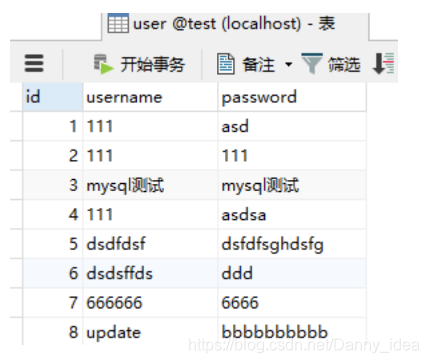The height and width of the screenshot is (363, 429).
Task: Select the username cell 'dsdsffds'
Action: coord(150,273)
